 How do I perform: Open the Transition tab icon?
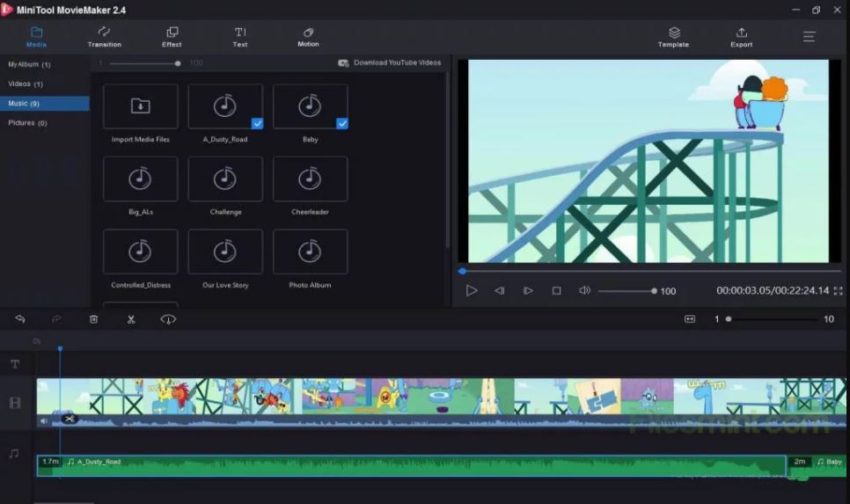pyautogui.click(x=104, y=32)
